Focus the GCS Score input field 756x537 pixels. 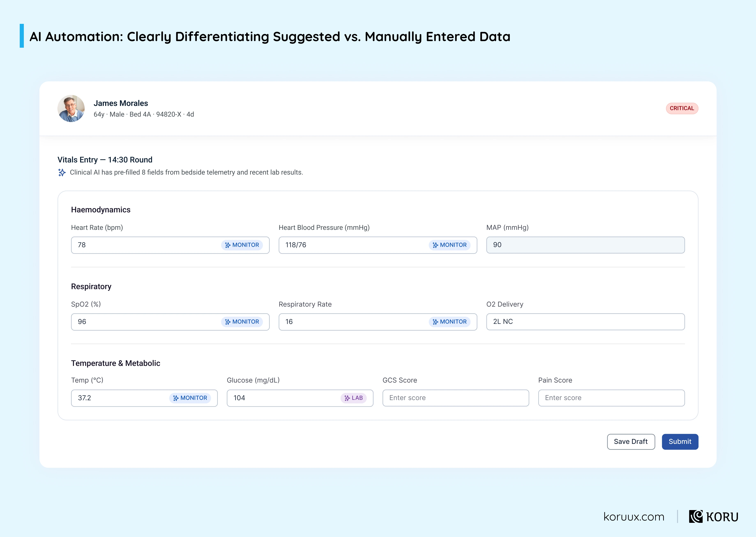click(x=456, y=398)
